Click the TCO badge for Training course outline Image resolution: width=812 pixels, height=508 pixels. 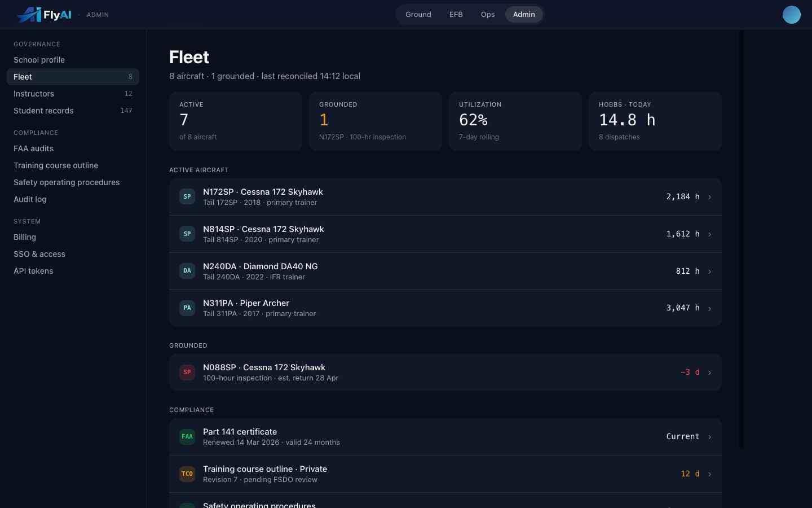click(x=187, y=474)
